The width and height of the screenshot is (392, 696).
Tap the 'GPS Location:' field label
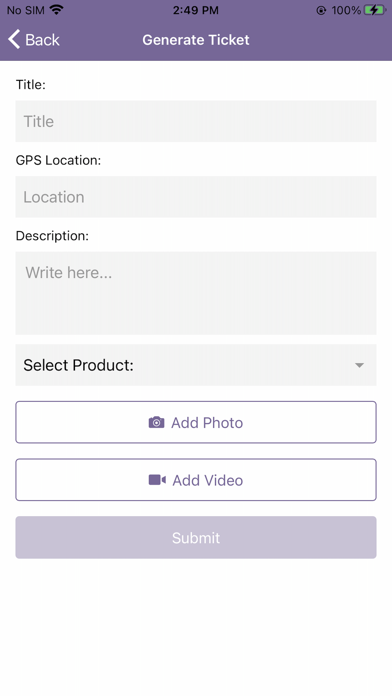click(58, 160)
